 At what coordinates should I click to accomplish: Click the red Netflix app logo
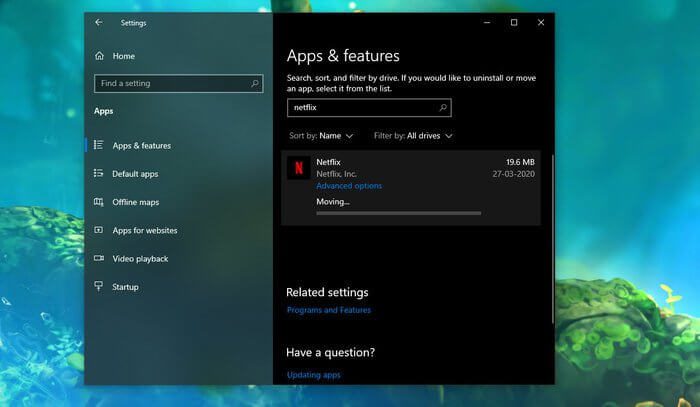[298, 167]
